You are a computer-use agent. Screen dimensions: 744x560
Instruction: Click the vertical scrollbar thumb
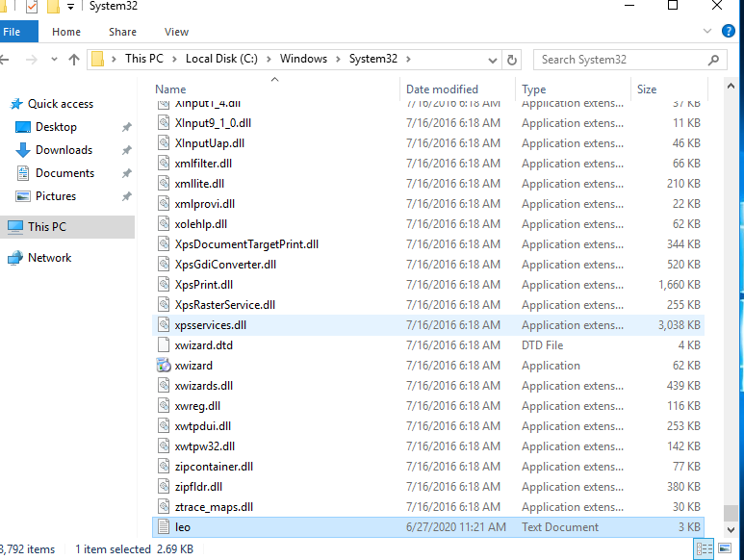tap(731, 513)
